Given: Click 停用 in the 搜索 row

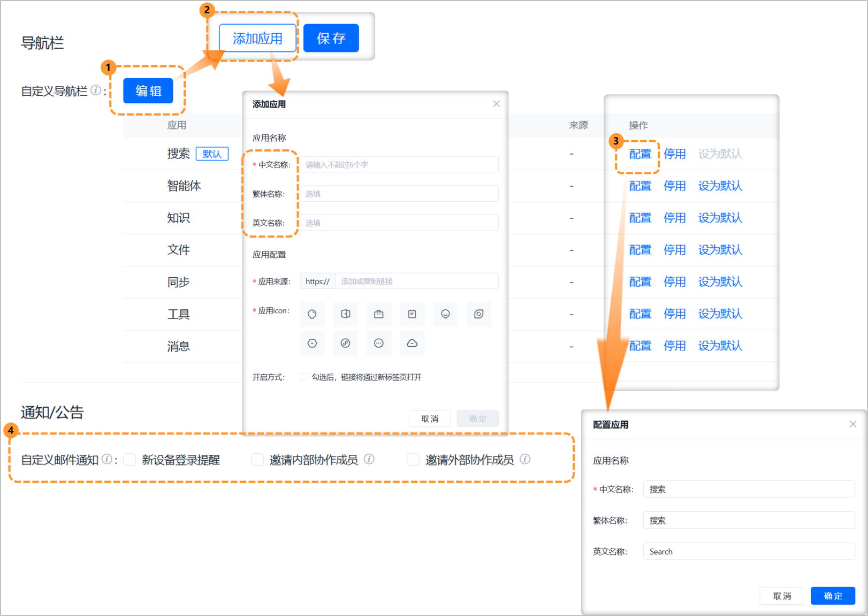Looking at the screenshot, I should coord(675,154).
